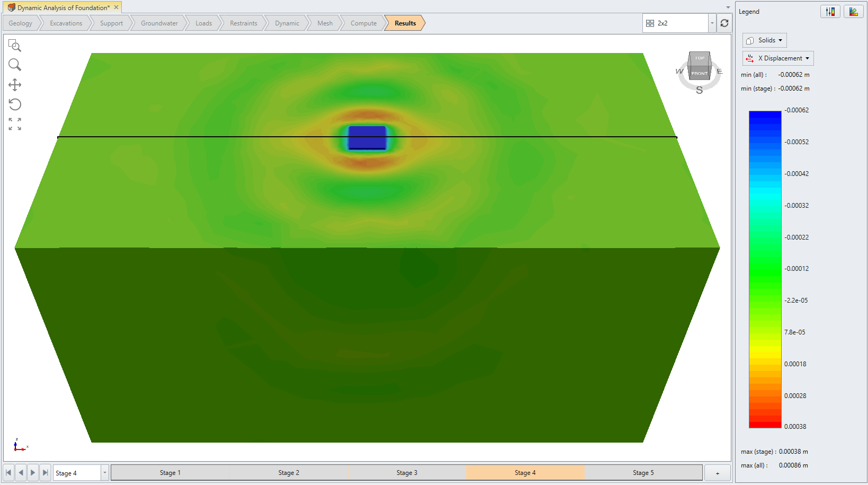The width and height of the screenshot is (868, 485).
Task: Go to the Restraints workflow tab
Action: click(x=244, y=23)
